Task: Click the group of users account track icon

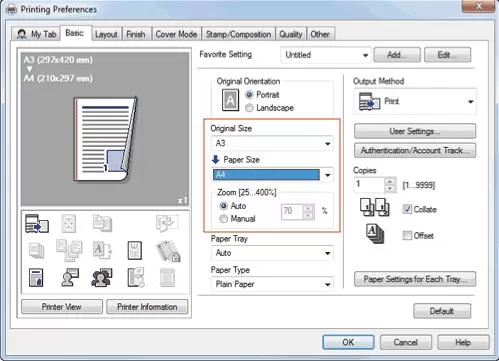Action: tap(102, 278)
